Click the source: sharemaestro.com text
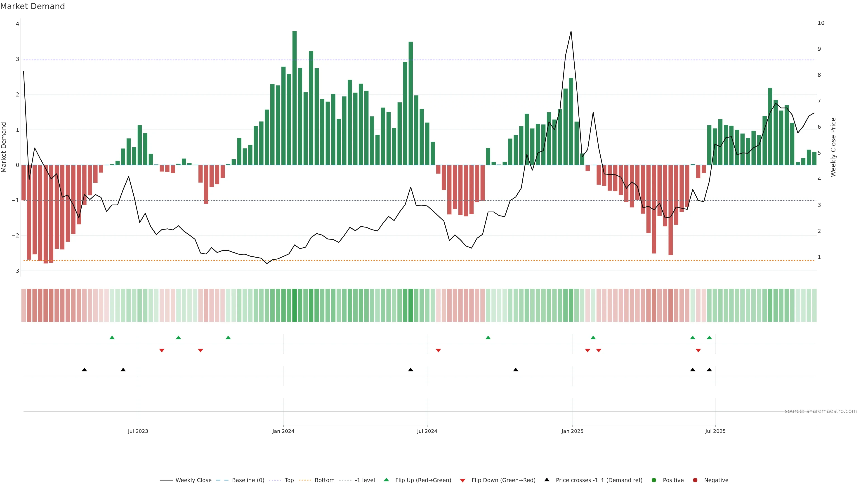 click(x=821, y=411)
